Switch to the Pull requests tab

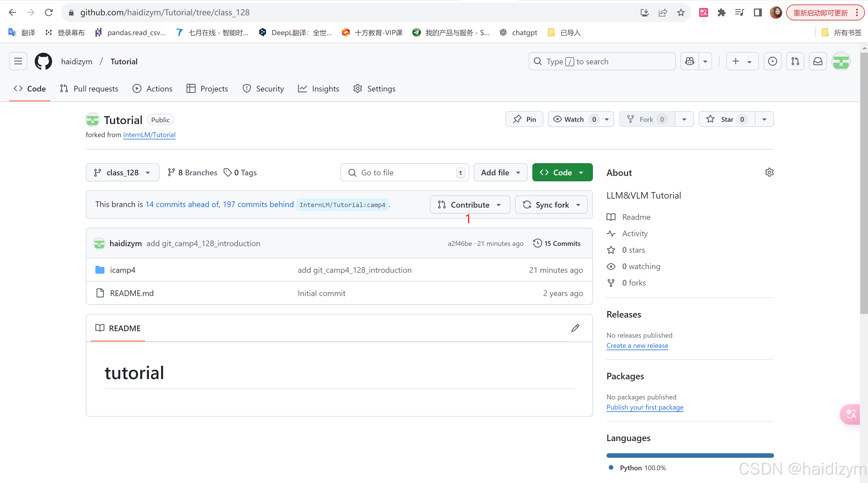point(89,89)
